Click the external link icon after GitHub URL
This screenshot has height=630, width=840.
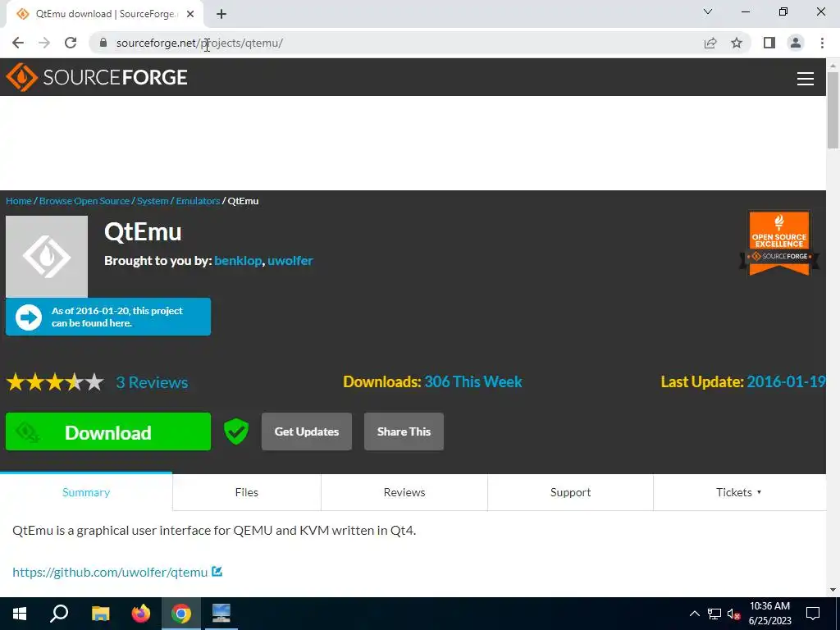pyautogui.click(x=217, y=572)
